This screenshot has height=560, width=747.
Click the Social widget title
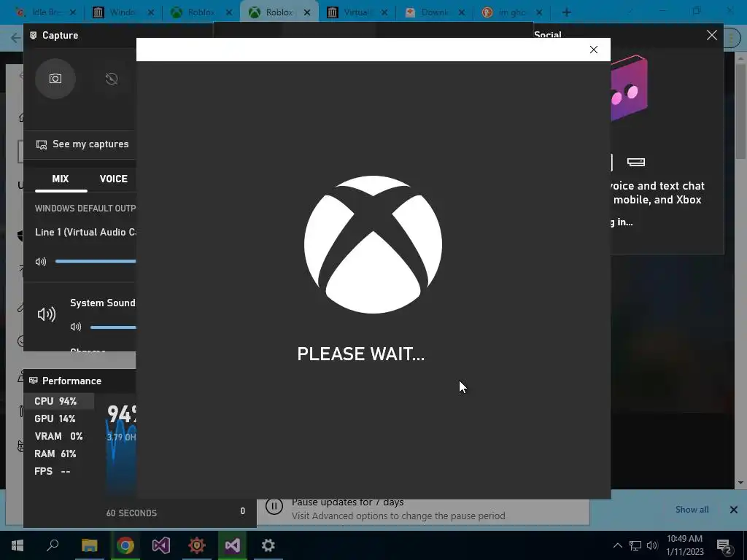tap(548, 34)
